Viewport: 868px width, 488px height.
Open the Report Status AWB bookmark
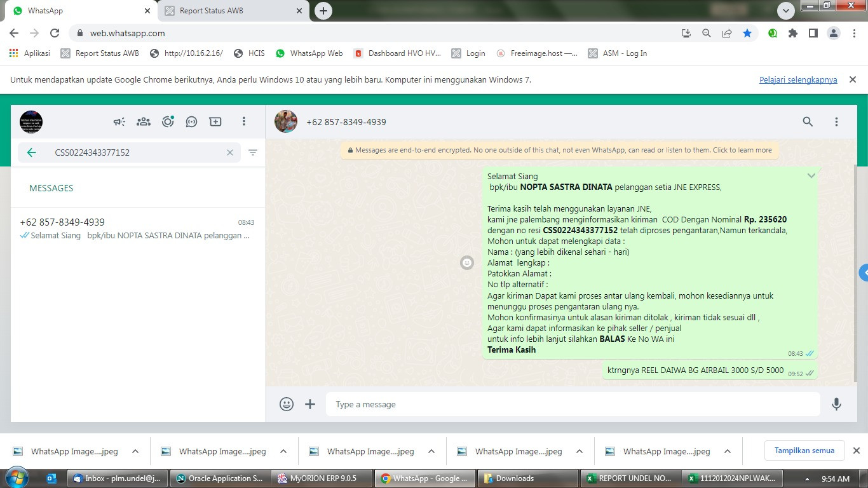(100, 53)
